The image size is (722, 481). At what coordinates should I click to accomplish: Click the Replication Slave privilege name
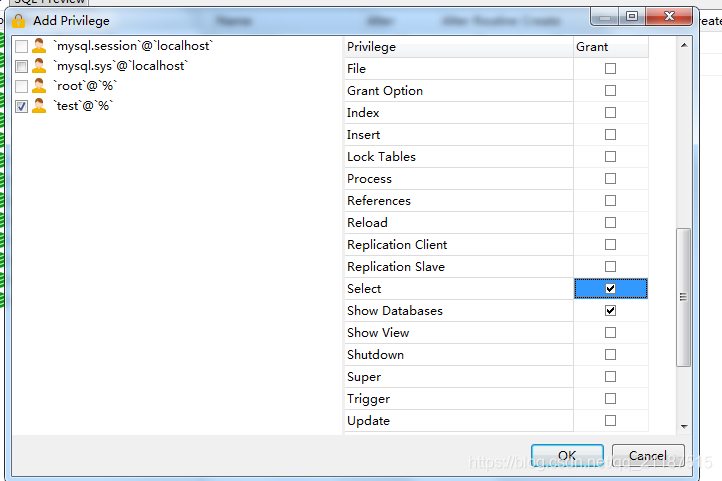[396, 267]
